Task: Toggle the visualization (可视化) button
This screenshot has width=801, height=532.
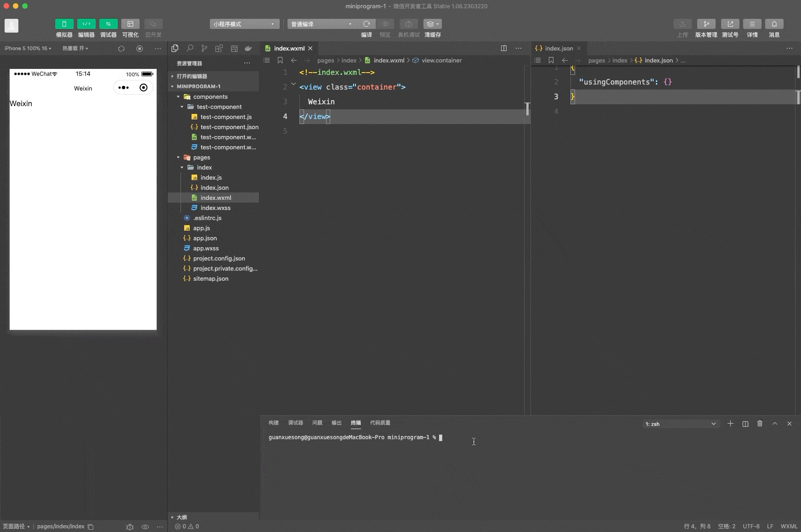Action: click(x=130, y=24)
